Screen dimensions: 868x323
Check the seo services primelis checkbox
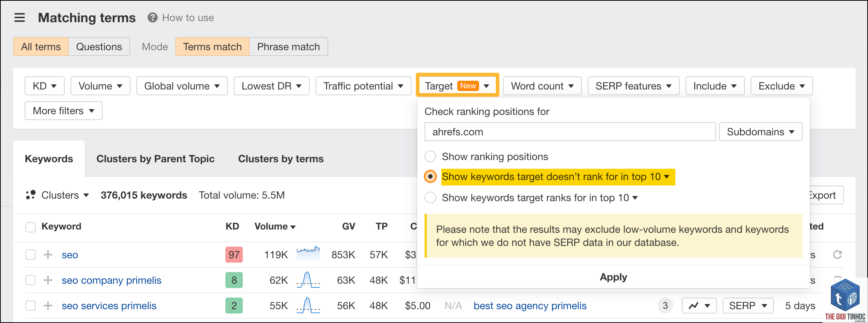(31, 306)
